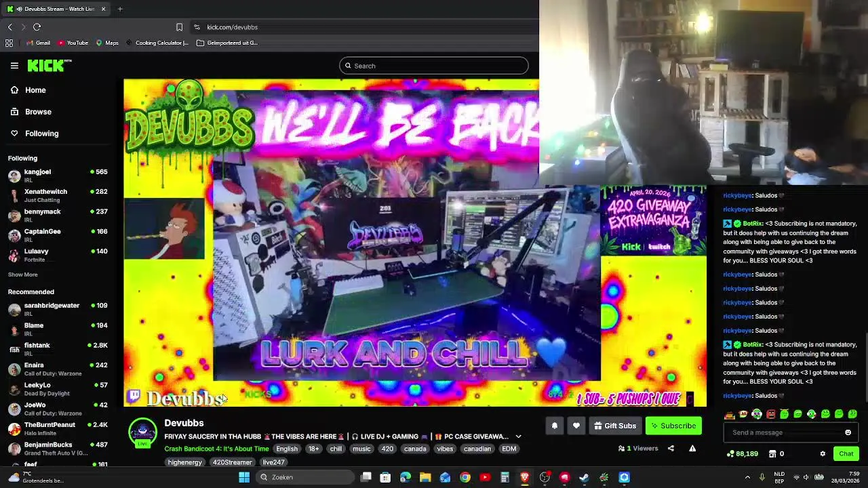Open the Geïmporteerd uit G... bookmarks folder

click(x=227, y=43)
